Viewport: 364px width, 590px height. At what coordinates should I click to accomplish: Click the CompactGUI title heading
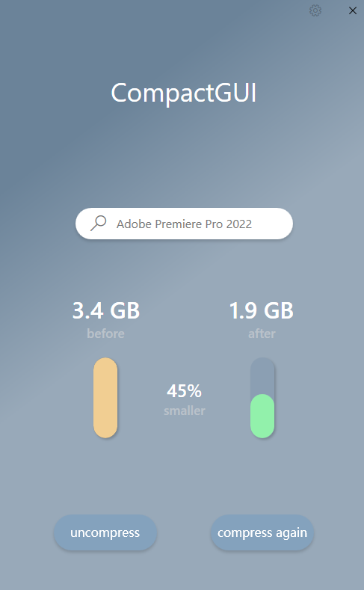tap(184, 93)
